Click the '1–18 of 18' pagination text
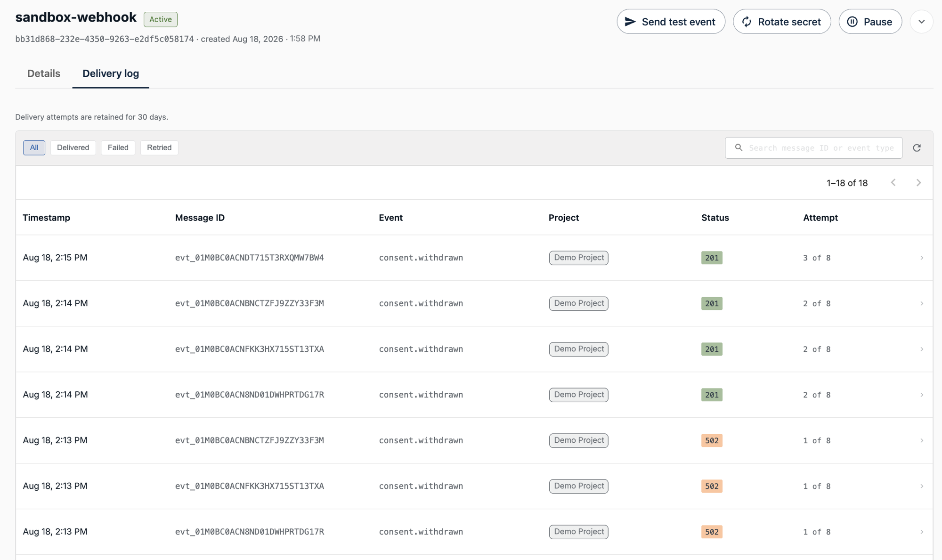The height and width of the screenshot is (560, 942). tap(847, 183)
